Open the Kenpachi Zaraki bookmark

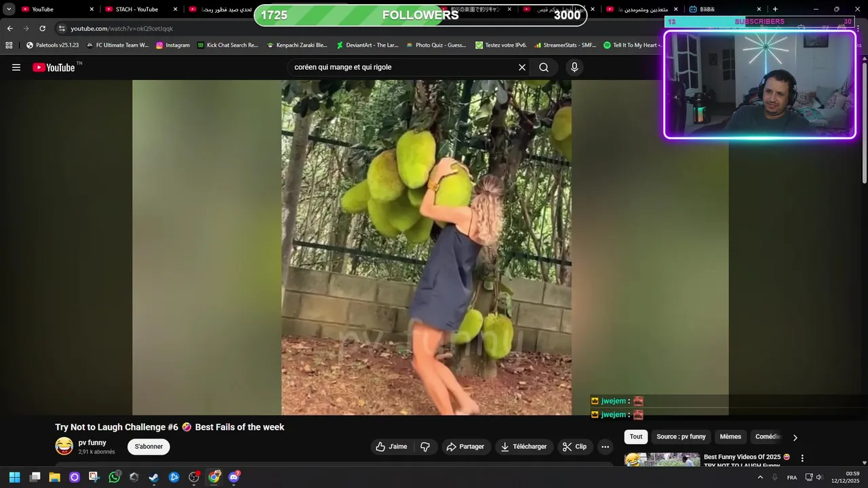point(297,45)
